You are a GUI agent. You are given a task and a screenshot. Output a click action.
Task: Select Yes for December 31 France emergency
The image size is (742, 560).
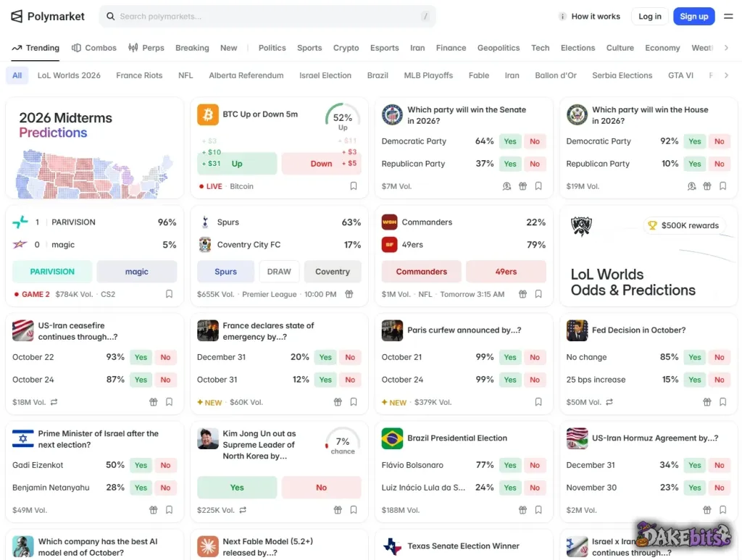click(325, 357)
